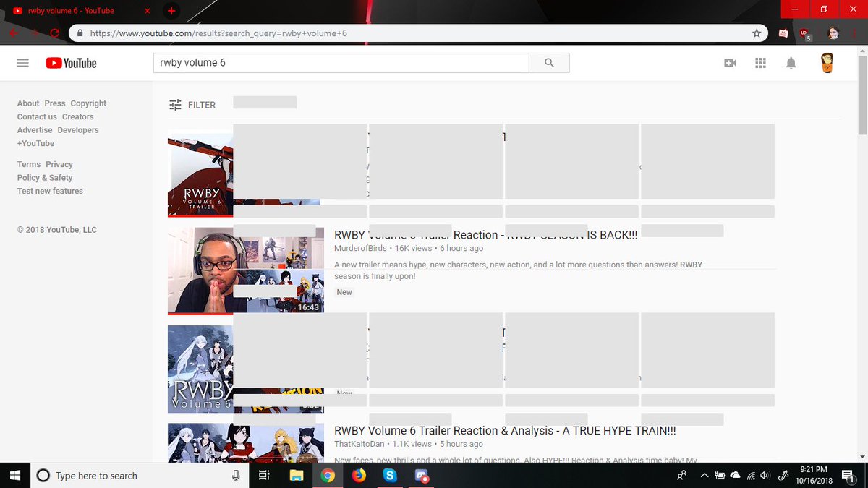This screenshot has width=868, height=488.
Task: Click the browser forward arrow
Action: pyautogui.click(x=34, y=33)
